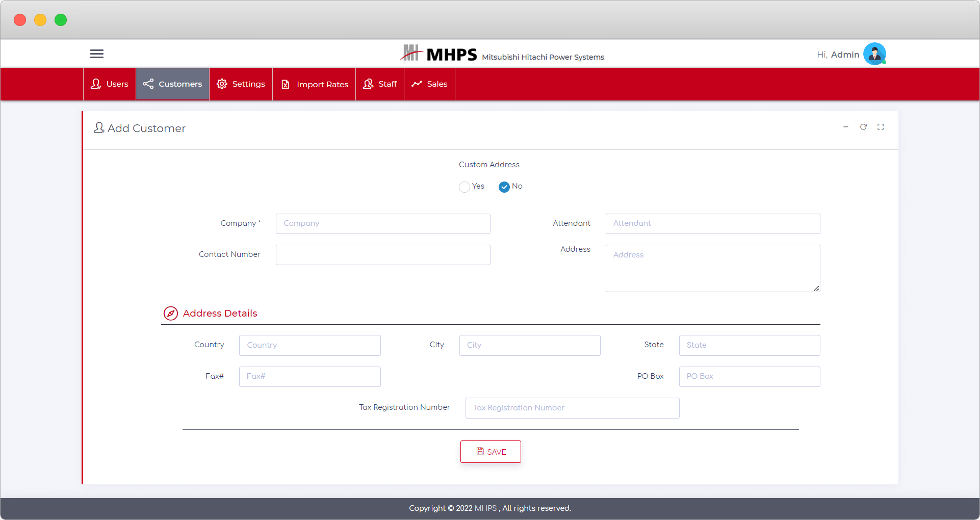Open the hamburger menu icon
This screenshot has height=520, width=980.
pyautogui.click(x=97, y=54)
